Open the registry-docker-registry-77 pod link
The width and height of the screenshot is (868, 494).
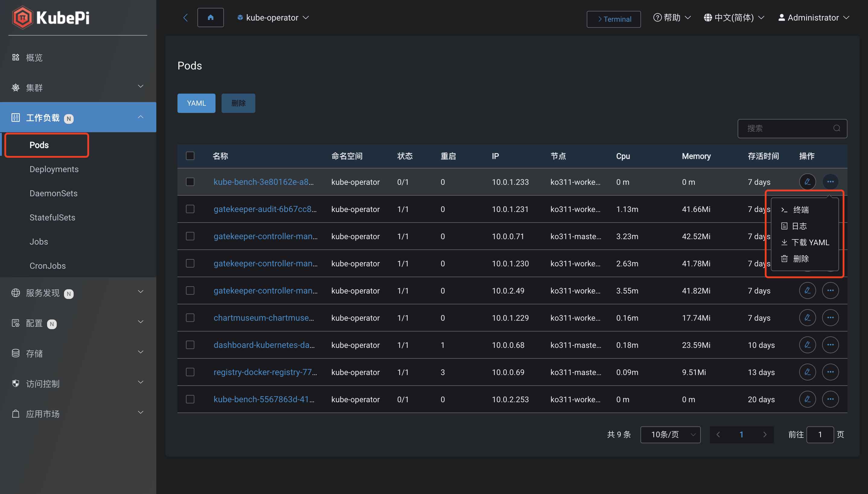(x=265, y=372)
